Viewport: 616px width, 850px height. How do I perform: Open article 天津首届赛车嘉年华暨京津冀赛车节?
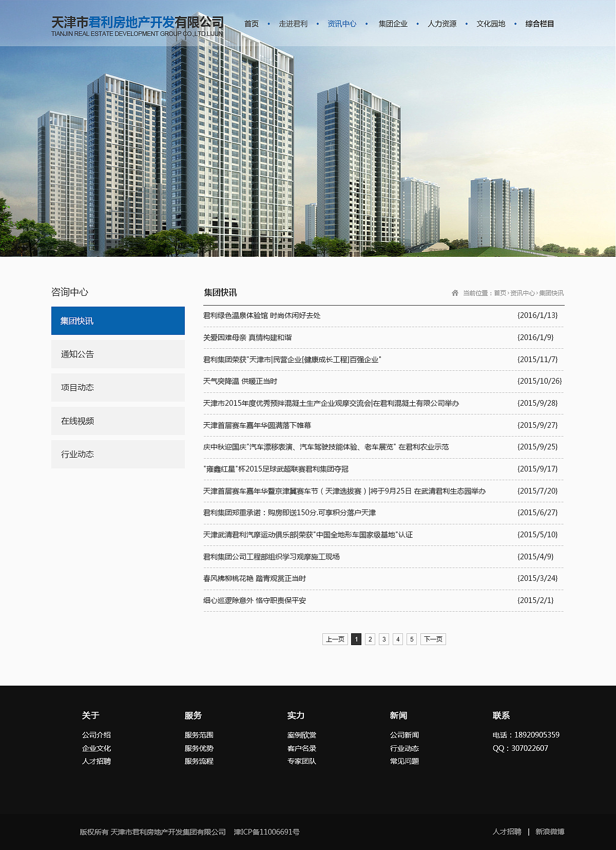pos(344,491)
